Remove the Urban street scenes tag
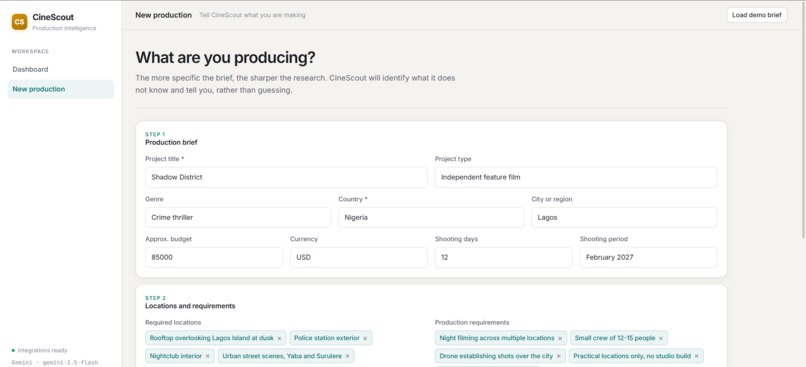The height and width of the screenshot is (367, 806). coord(347,356)
